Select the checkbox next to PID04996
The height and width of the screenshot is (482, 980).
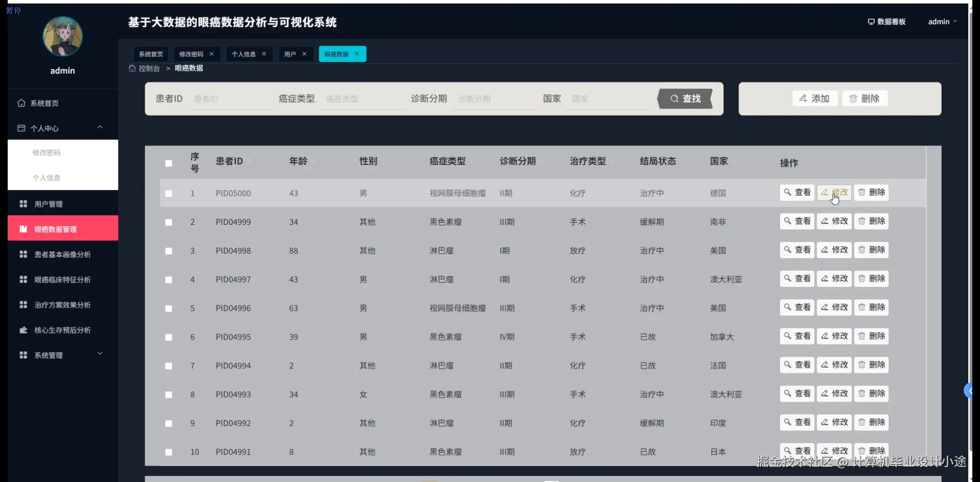point(169,309)
